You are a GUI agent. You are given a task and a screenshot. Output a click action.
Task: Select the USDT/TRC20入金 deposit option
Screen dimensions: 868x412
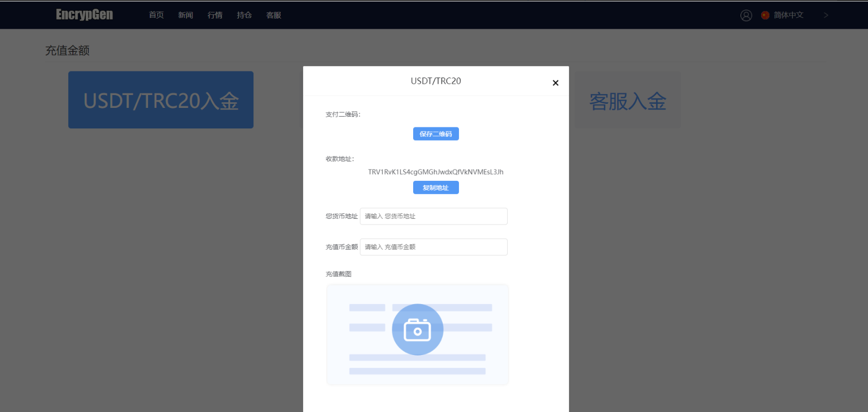[x=161, y=100]
